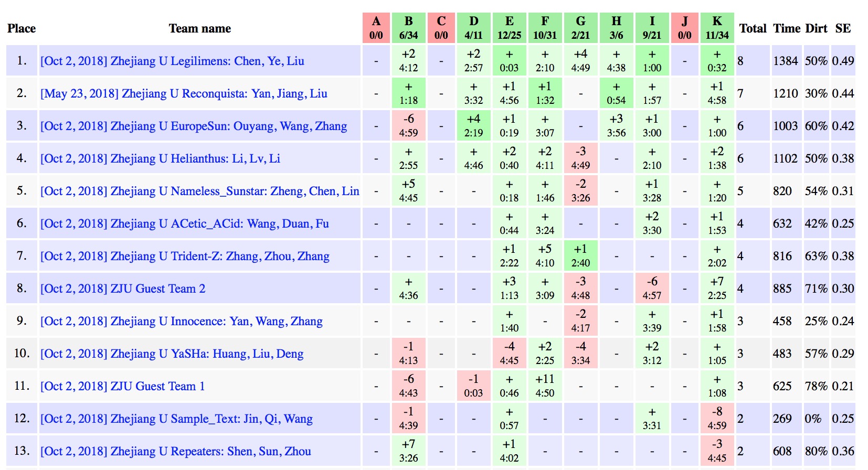Click the red problem A 0/0 header

tap(376, 28)
